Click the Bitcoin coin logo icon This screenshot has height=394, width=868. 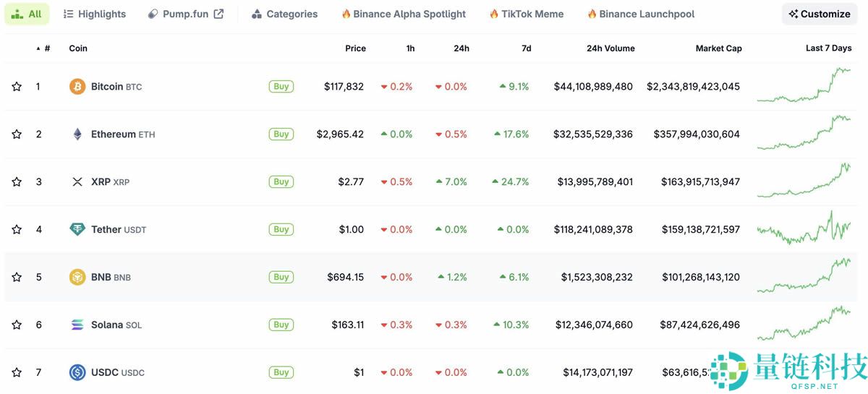pos(77,87)
